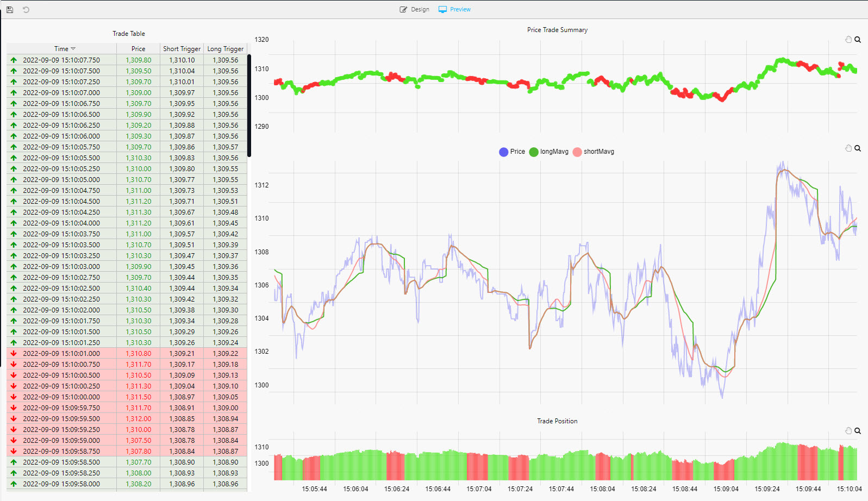Click up arrow icon in row 15:10:01.250
Image resolution: width=868 pixels, height=501 pixels.
pyautogui.click(x=14, y=343)
